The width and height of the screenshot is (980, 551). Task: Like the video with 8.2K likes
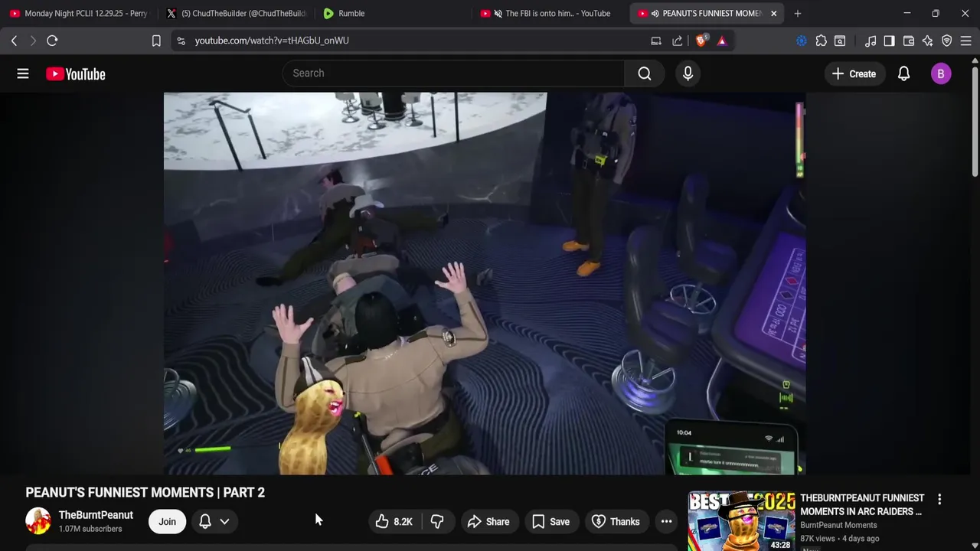tap(394, 521)
